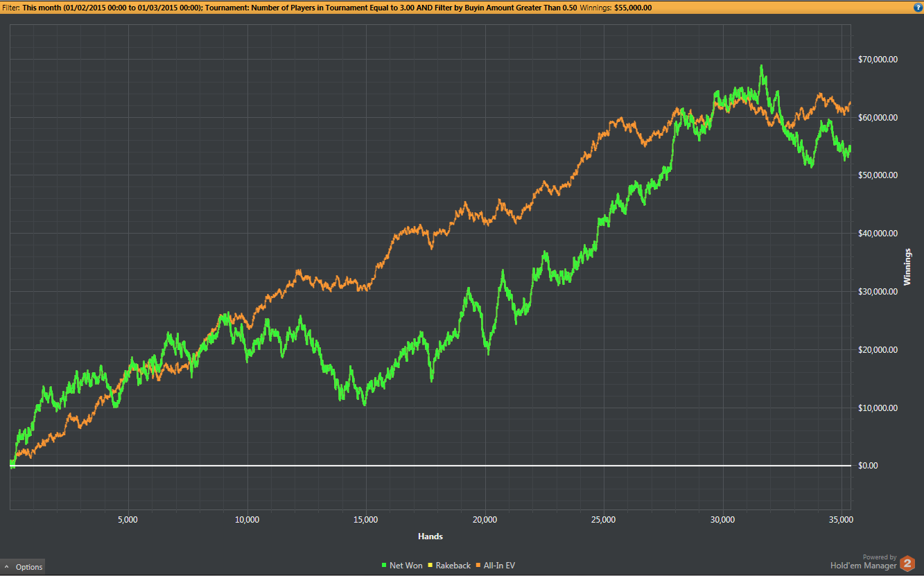Click the 10,000 hands x-axis label

247,520
